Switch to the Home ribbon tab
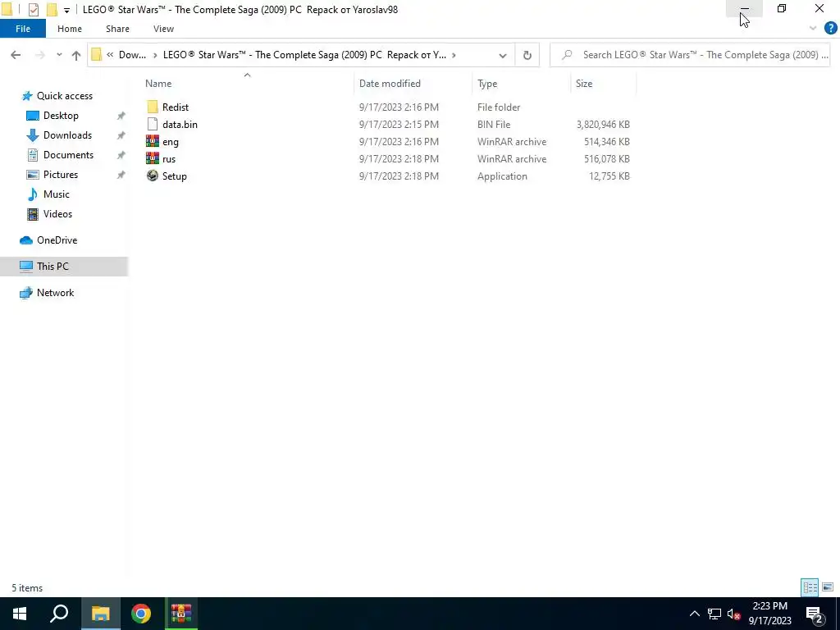 point(70,29)
